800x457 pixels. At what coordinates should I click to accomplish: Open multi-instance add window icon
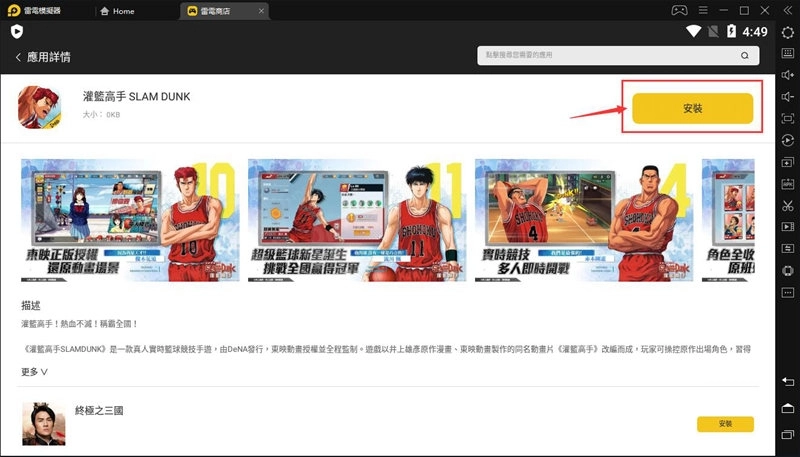click(788, 162)
